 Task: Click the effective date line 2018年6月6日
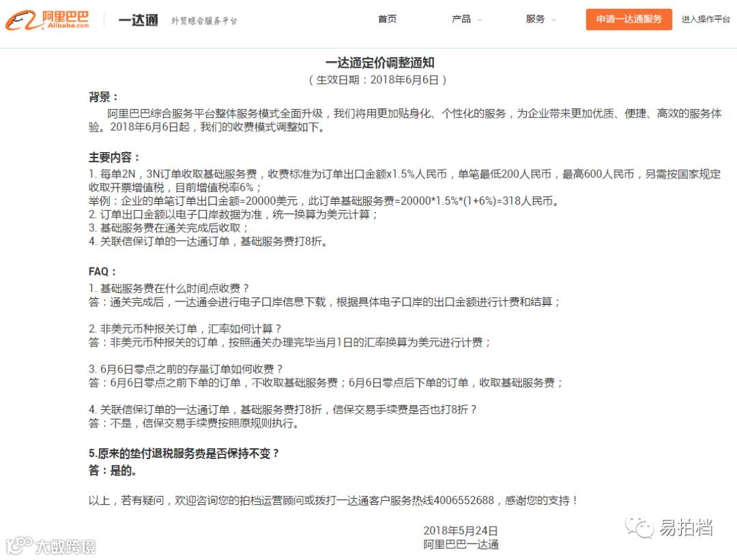(378, 80)
